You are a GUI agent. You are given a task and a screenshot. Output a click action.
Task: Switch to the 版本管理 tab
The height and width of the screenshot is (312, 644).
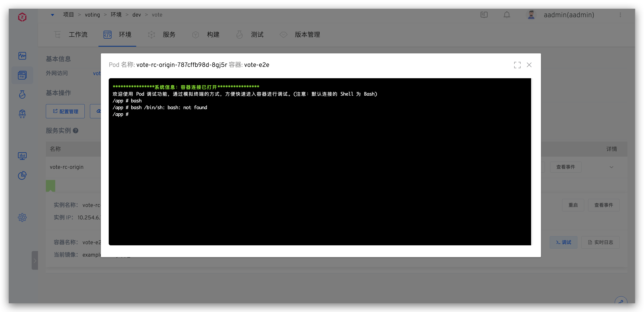(x=307, y=35)
